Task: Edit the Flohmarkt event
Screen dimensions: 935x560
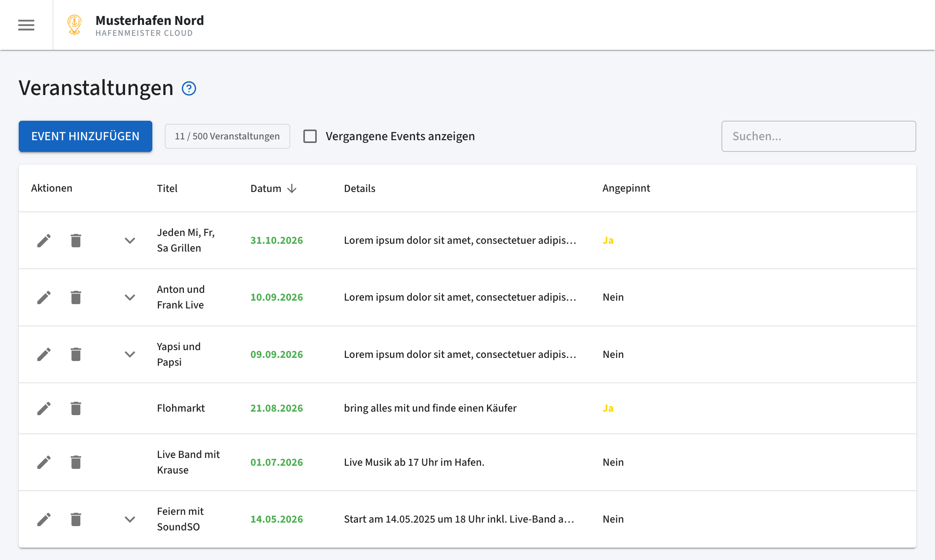Action: point(44,408)
